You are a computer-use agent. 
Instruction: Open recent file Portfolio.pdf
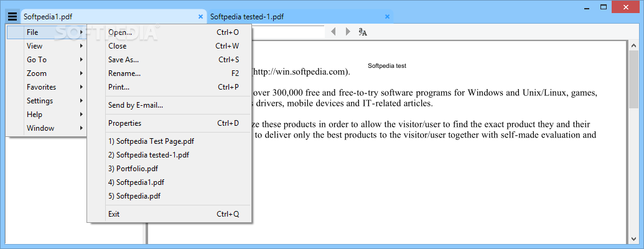169,169
